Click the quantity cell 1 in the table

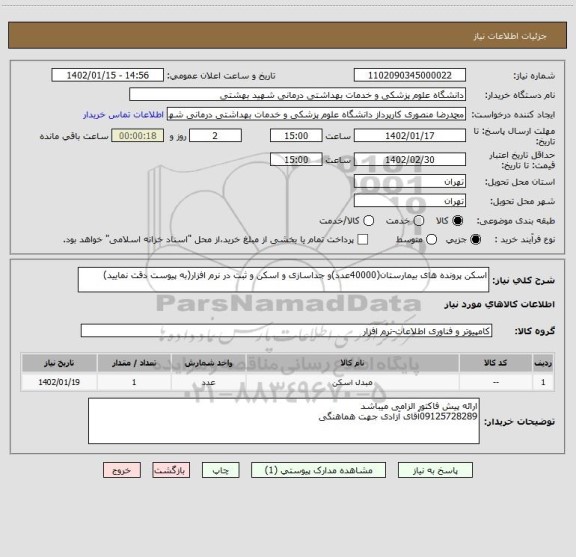pyautogui.click(x=134, y=382)
